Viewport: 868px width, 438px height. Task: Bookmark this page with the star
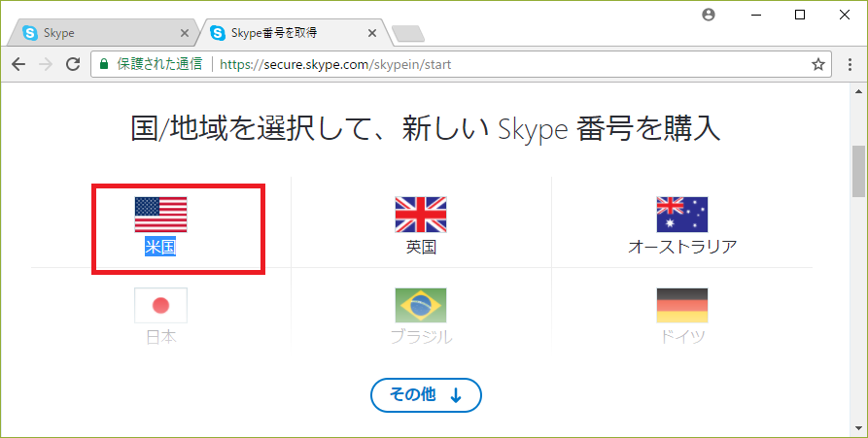pos(818,64)
